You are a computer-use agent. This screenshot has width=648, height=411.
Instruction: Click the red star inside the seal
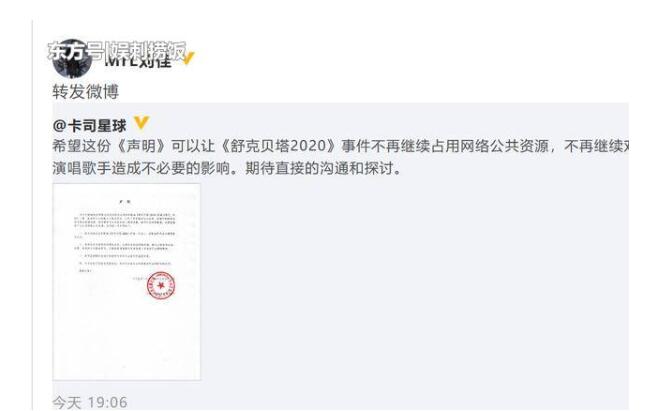[x=161, y=285]
